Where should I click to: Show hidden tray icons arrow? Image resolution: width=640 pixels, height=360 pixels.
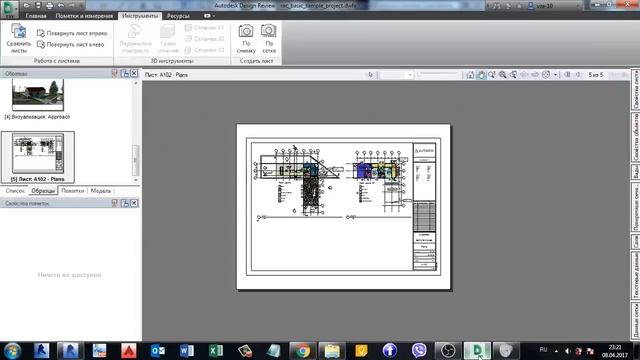(556, 351)
